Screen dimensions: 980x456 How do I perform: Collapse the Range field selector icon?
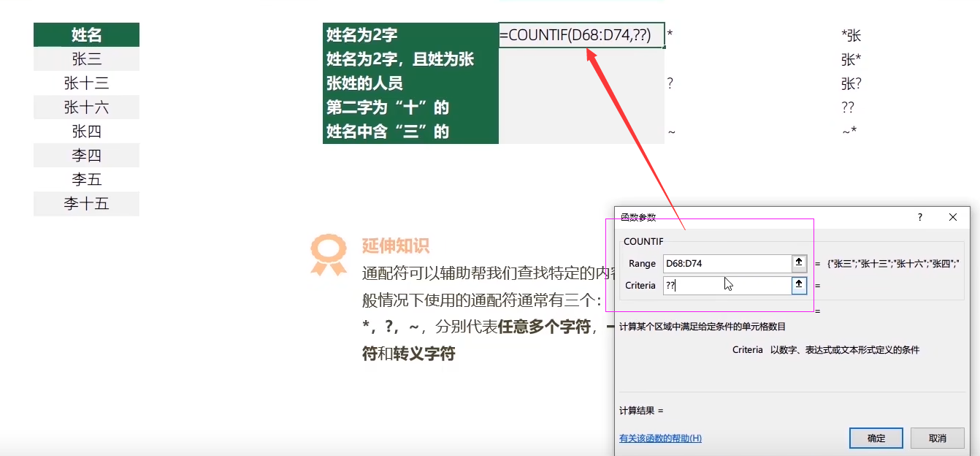click(x=799, y=263)
